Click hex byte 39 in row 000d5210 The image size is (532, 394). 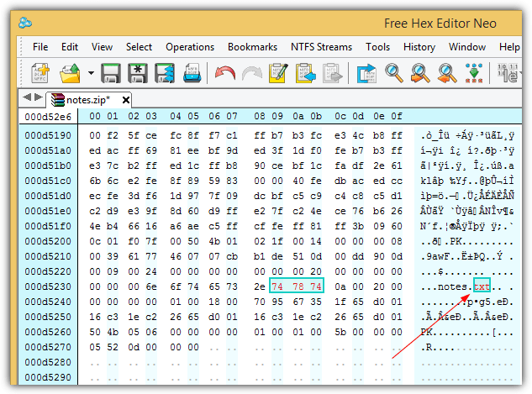pos(113,256)
